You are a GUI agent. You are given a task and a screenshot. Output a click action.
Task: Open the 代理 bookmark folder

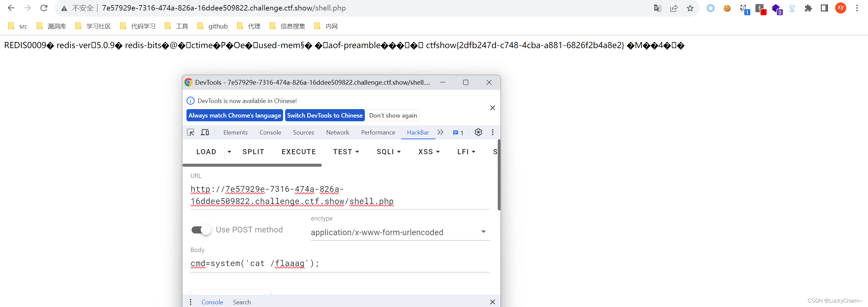tap(249, 26)
